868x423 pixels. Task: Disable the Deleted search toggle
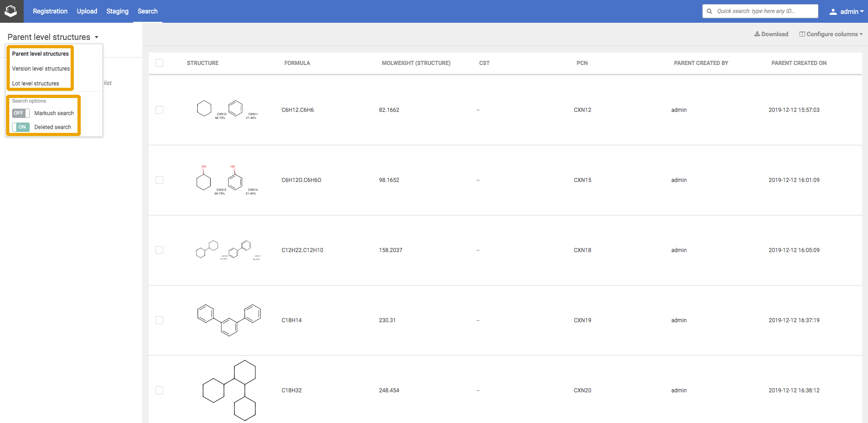tap(20, 127)
